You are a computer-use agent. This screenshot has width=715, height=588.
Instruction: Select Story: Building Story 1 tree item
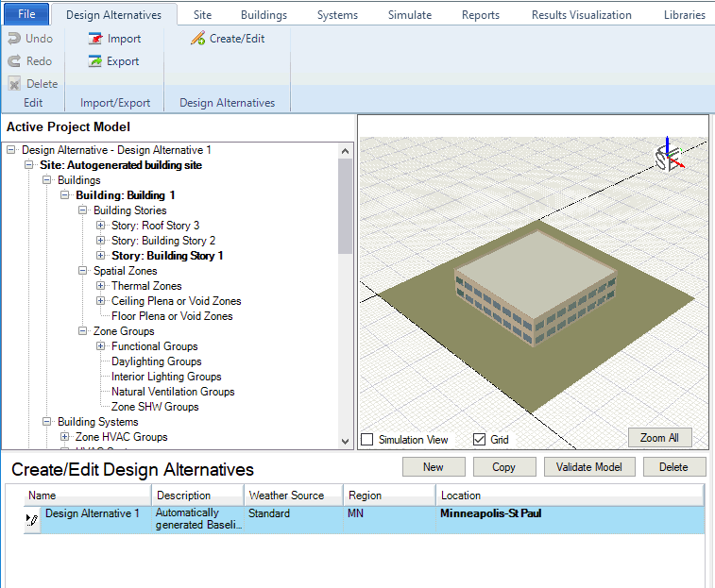tap(166, 256)
